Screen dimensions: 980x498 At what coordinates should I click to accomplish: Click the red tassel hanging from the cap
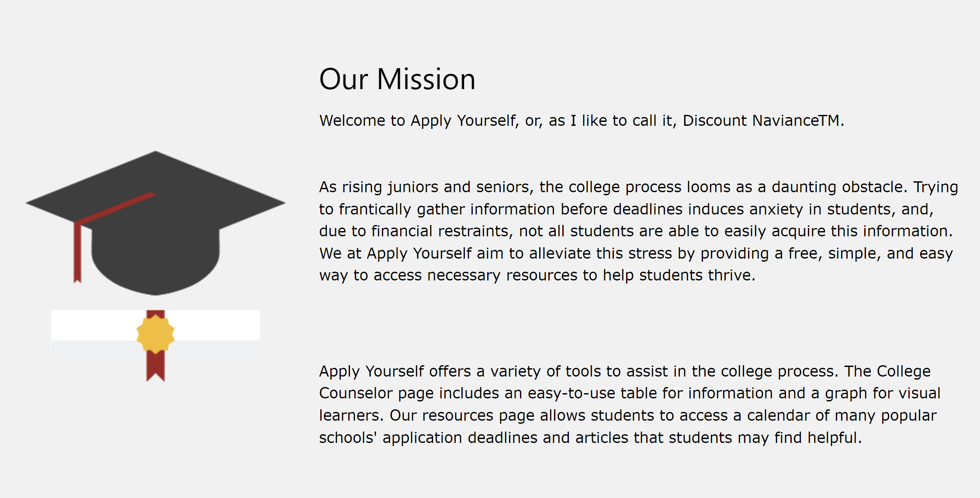(77, 253)
